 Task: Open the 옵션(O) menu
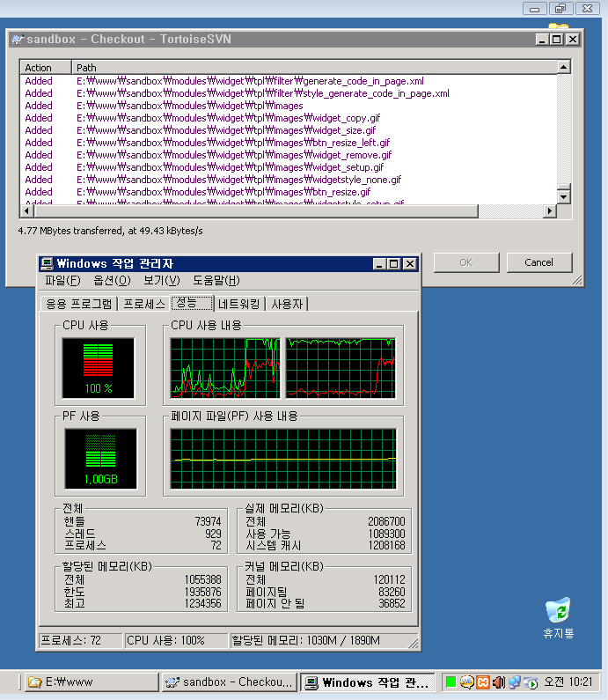point(112,280)
